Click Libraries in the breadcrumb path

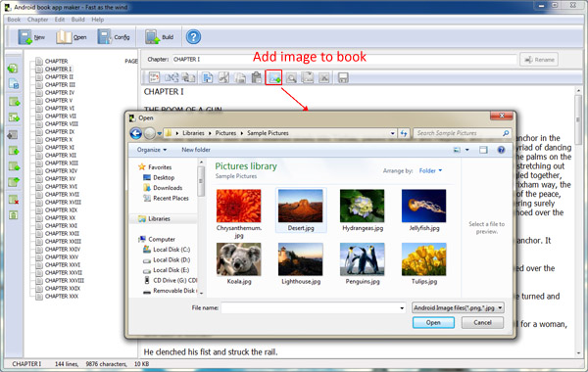pyautogui.click(x=193, y=133)
